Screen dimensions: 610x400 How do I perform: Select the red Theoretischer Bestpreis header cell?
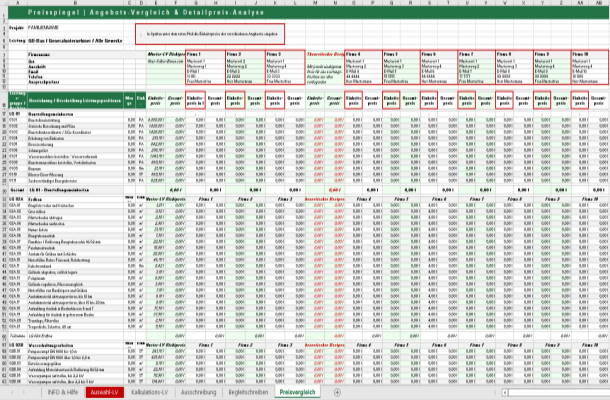325,54
